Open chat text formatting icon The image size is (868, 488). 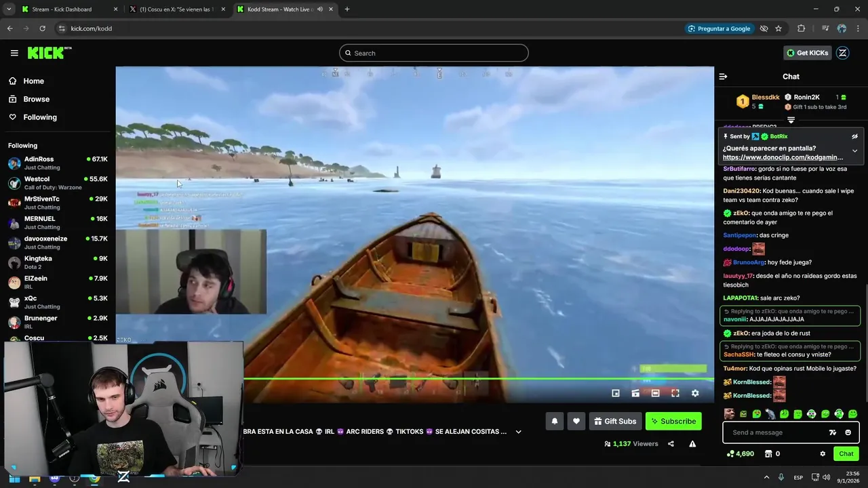(833, 432)
